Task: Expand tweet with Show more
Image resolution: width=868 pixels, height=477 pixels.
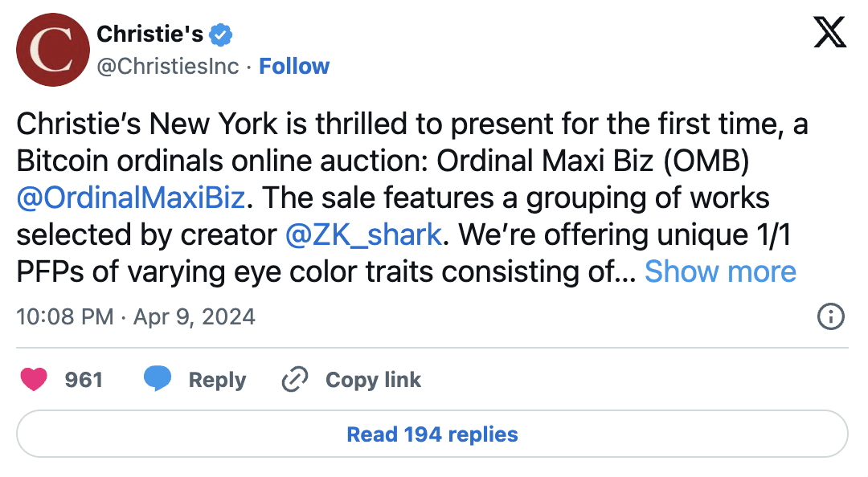Action: click(720, 272)
